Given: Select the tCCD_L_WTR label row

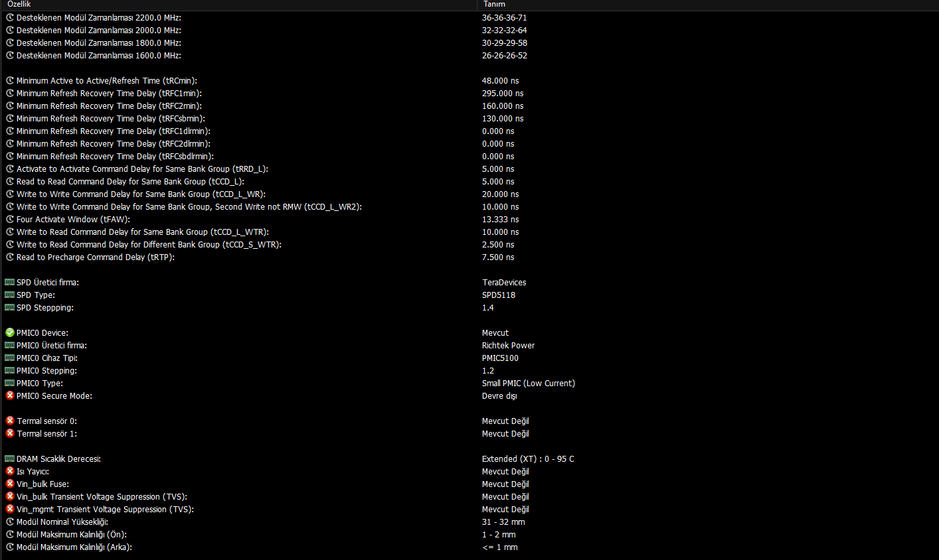Looking at the screenshot, I should tap(143, 232).
